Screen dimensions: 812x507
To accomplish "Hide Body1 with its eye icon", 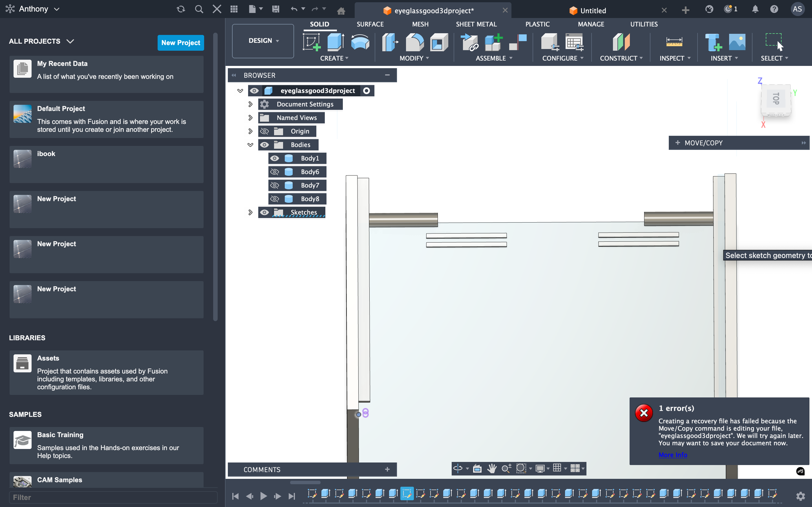I will click(274, 158).
